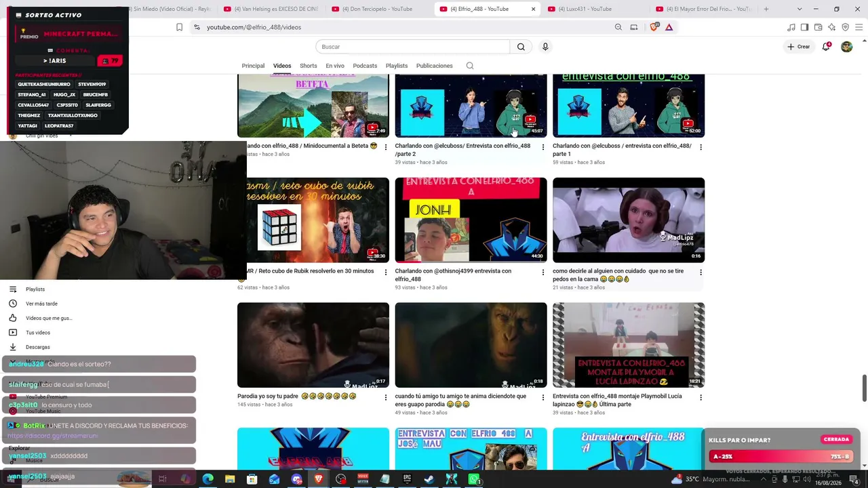Open the JONH interview video thumbnail
This screenshot has height=488, width=868.
pyautogui.click(x=471, y=220)
